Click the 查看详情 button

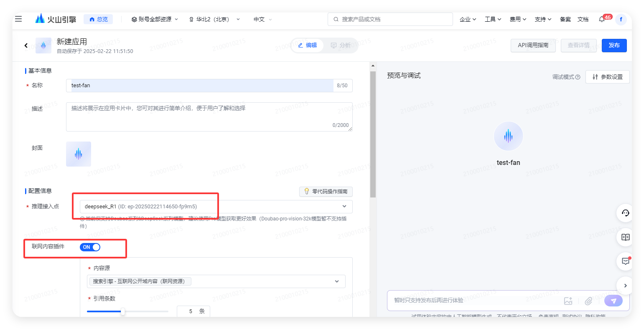[x=578, y=45]
